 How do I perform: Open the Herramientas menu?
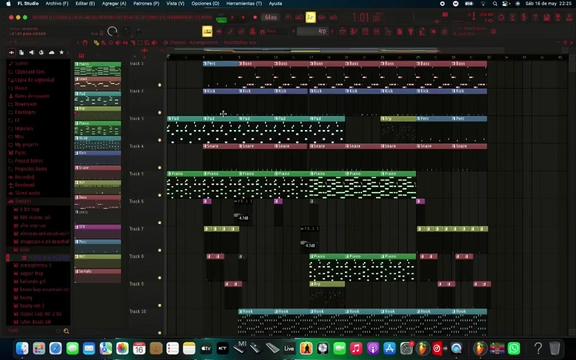(244, 4)
